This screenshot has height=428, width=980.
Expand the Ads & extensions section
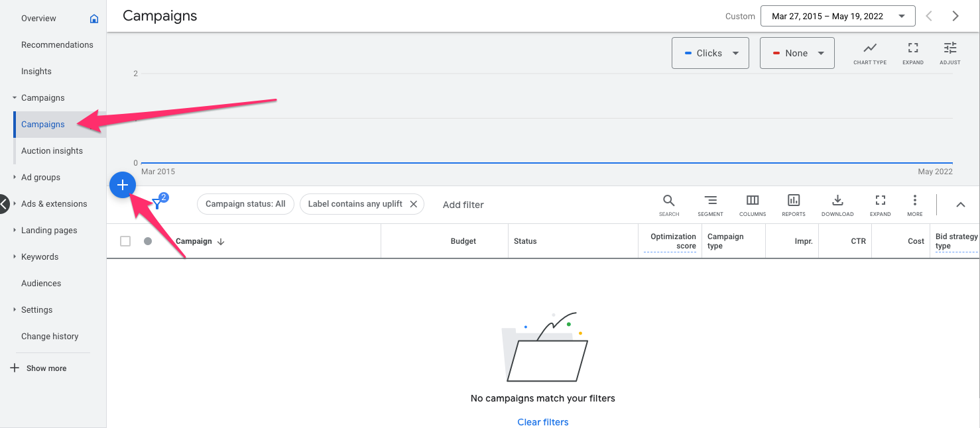(x=15, y=204)
